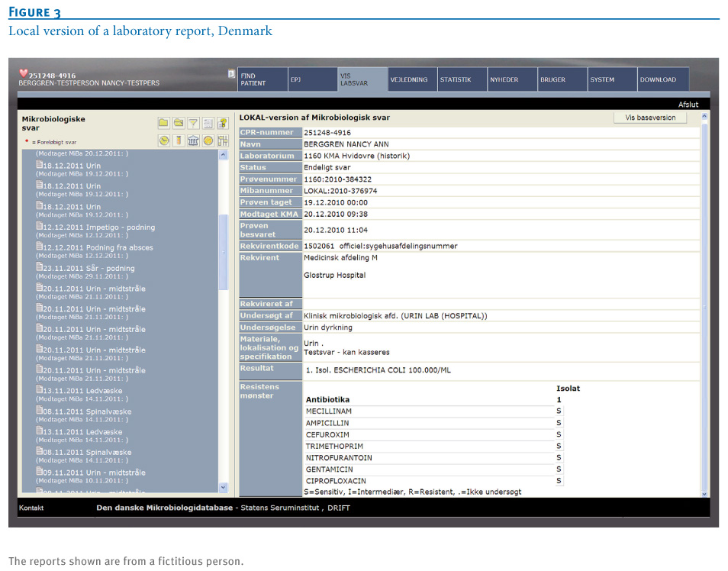
Task: Select the 12.12.2011 Podning fra absces entry
Action: click(x=98, y=247)
